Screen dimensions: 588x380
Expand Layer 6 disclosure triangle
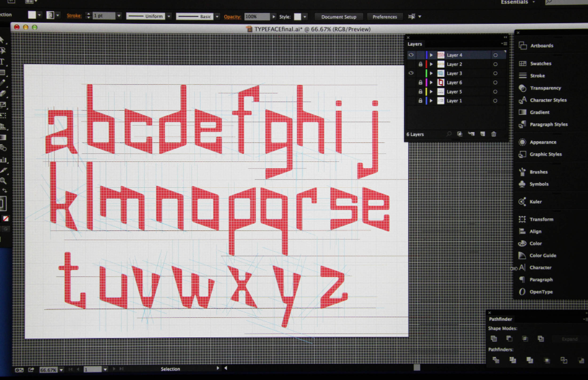pos(431,83)
